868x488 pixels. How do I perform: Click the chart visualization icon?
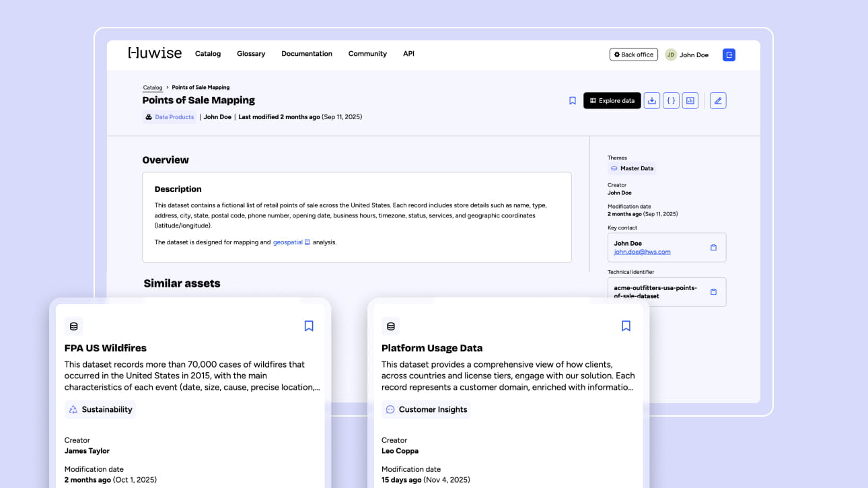pyautogui.click(x=690, y=101)
